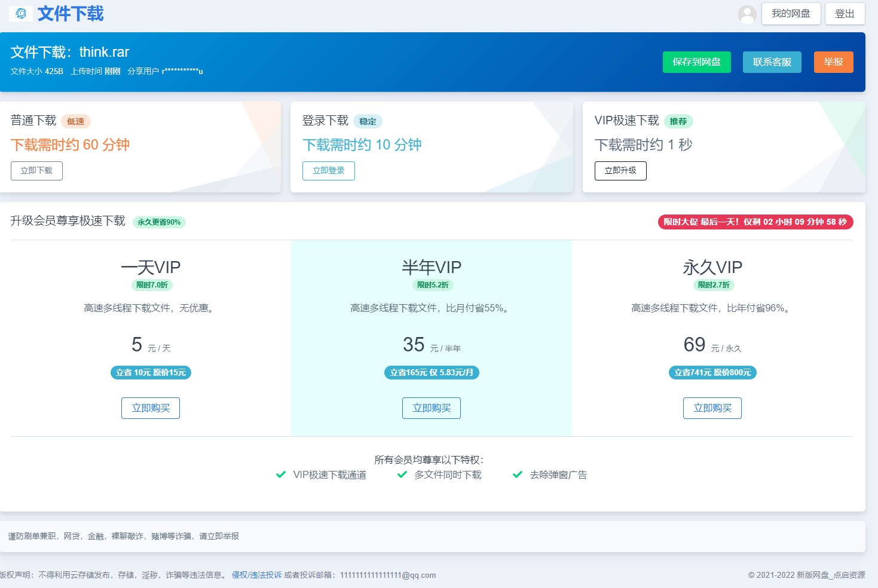
Task: Click the 限时7.0折 discount tag
Action: 152,285
